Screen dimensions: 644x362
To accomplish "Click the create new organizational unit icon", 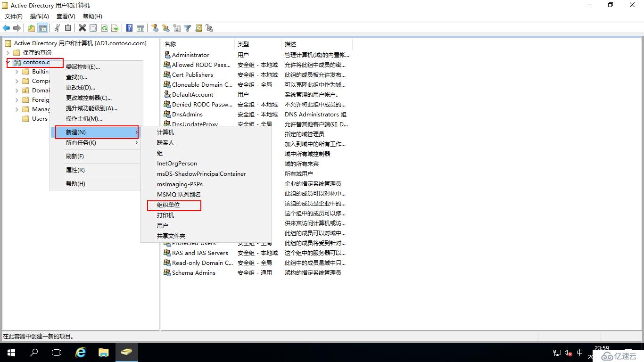I will coord(177,28).
